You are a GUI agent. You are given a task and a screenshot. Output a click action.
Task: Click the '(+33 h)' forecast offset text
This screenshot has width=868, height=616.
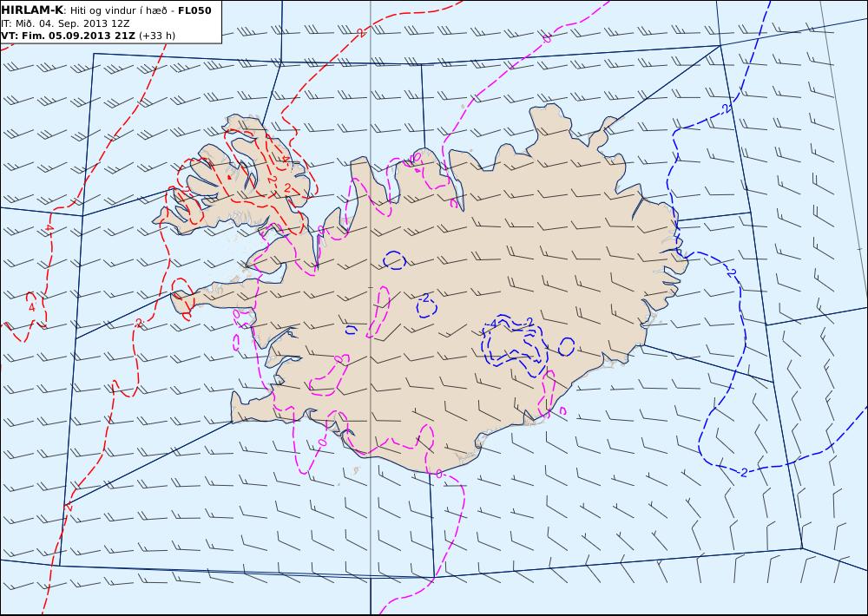coord(156,36)
